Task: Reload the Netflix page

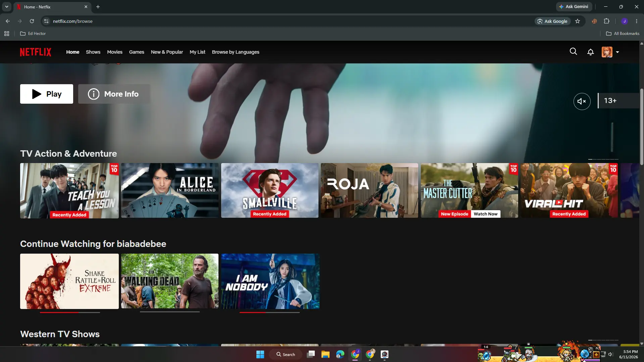Action: click(x=32, y=21)
